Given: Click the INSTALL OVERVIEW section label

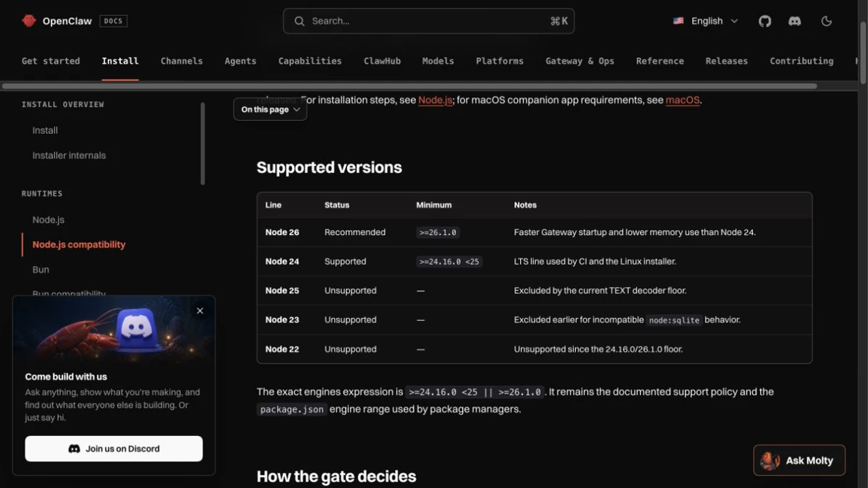Looking at the screenshot, I should pos(63,105).
